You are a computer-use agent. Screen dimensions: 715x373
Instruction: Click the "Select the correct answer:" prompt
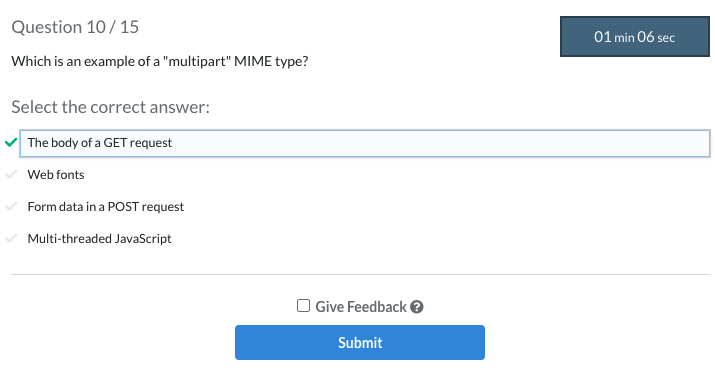110,107
